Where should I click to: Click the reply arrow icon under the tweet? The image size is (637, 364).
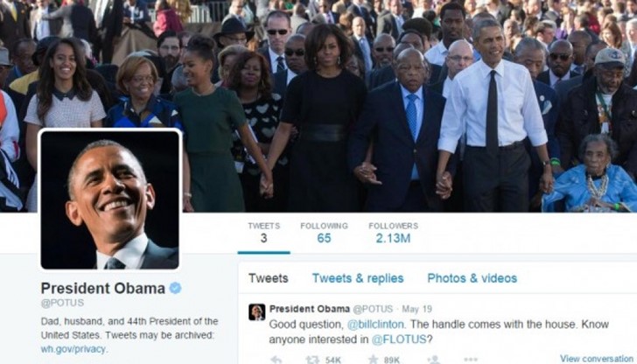tap(276, 360)
